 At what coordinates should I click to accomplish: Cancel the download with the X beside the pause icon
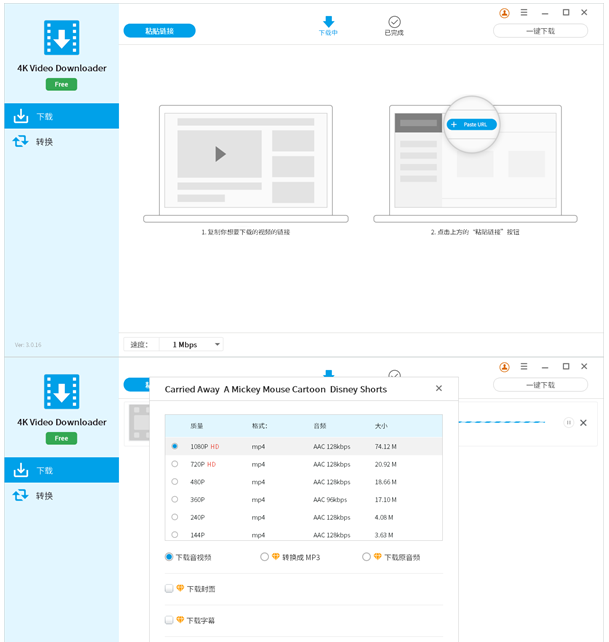coord(583,423)
